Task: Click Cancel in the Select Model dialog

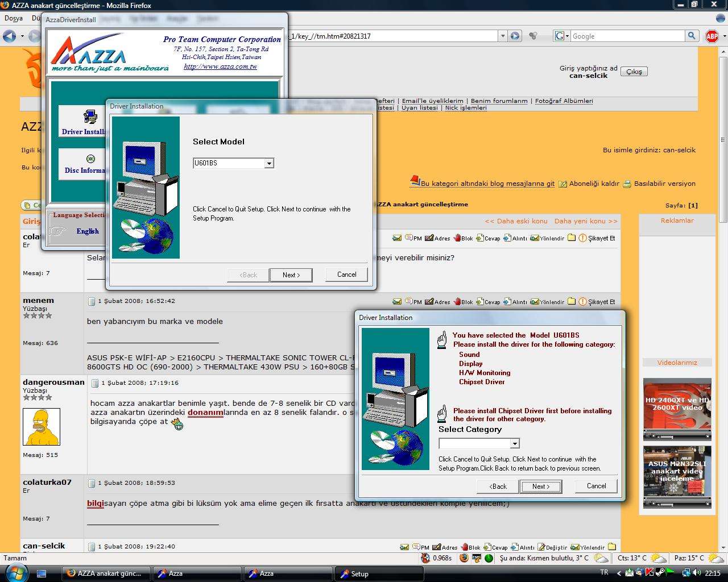Action: (x=346, y=275)
